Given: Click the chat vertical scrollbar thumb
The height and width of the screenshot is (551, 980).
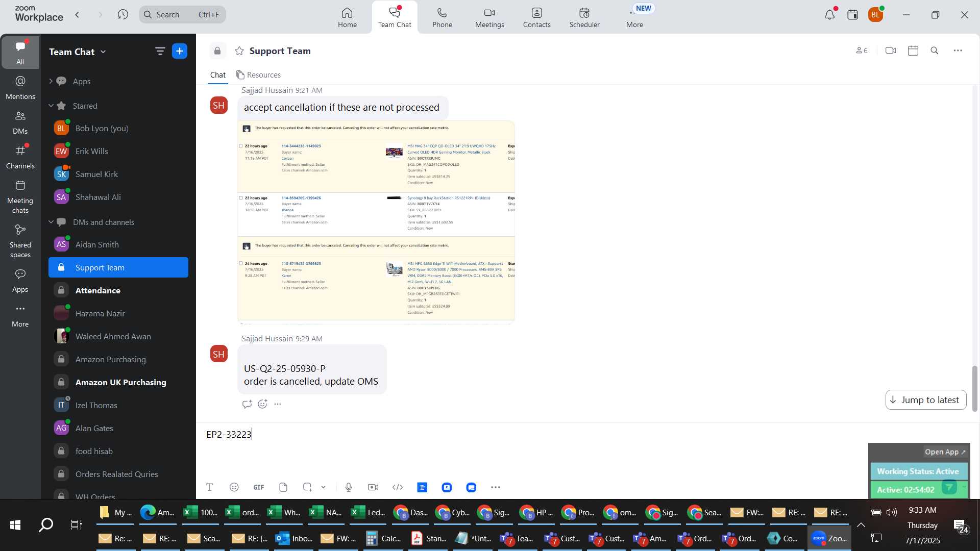Looking at the screenshot, I should click(x=974, y=389).
